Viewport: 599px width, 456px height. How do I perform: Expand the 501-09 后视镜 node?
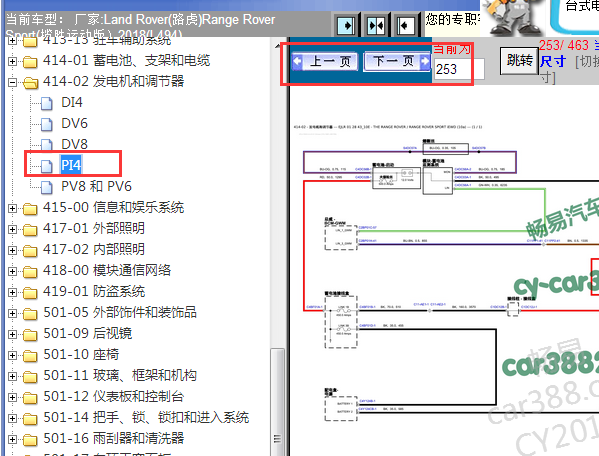coord(13,334)
